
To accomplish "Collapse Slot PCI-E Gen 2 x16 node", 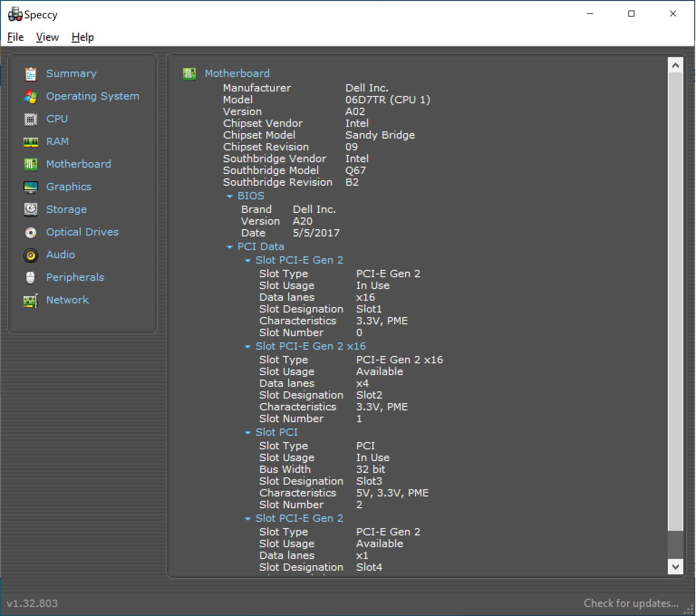I will [248, 347].
